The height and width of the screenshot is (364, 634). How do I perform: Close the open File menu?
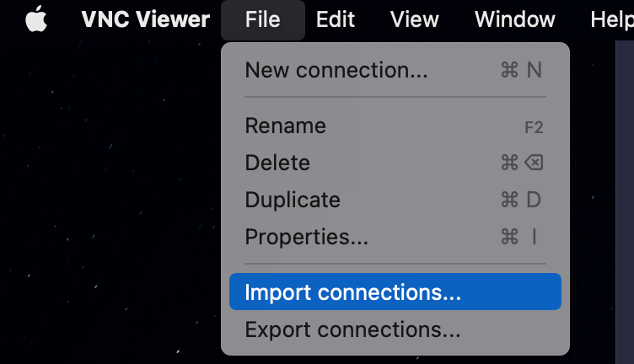coord(262,19)
